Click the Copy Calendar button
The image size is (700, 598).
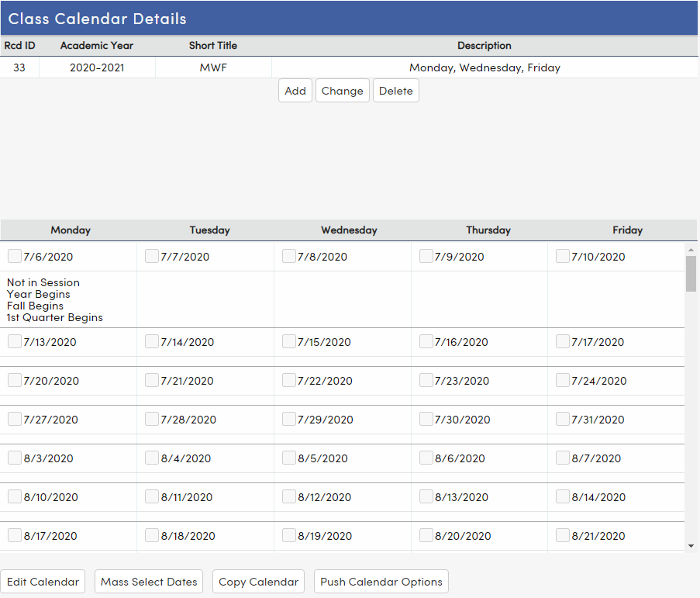(x=258, y=581)
